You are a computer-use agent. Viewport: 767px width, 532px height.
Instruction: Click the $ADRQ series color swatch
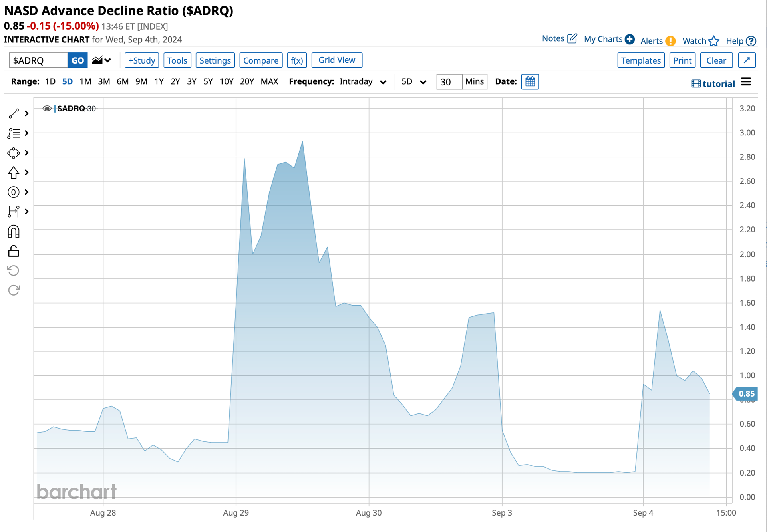point(55,109)
